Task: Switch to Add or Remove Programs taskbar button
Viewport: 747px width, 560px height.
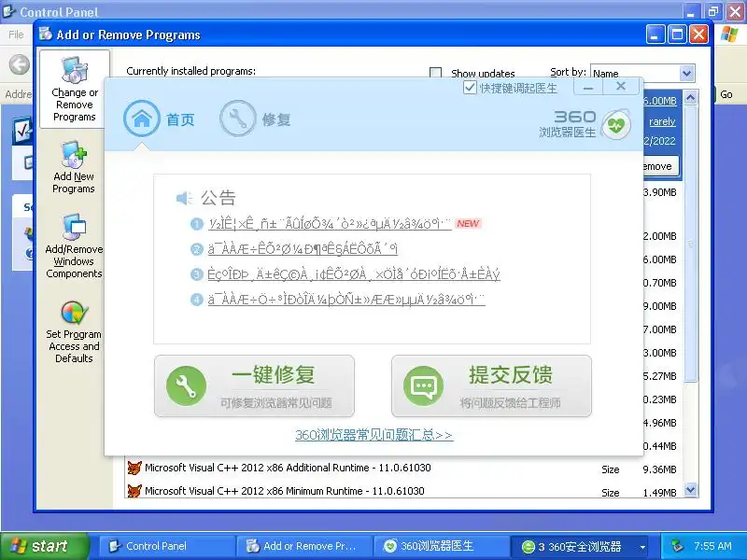Action: [x=304, y=546]
